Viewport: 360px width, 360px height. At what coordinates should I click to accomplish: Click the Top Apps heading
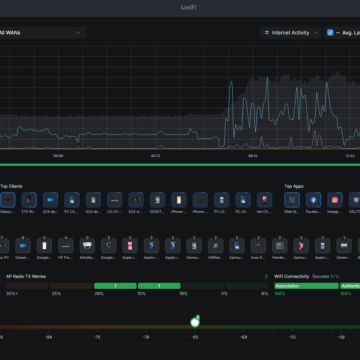pyautogui.click(x=294, y=186)
